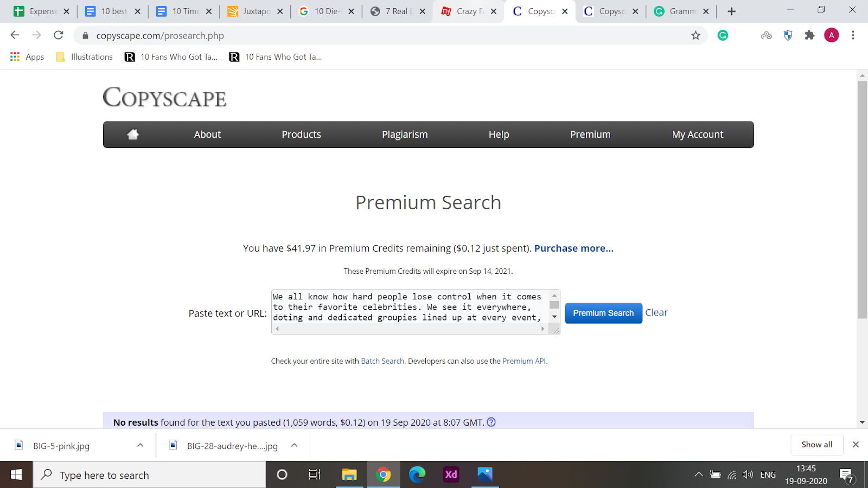Open the notification center icon

click(x=847, y=476)
